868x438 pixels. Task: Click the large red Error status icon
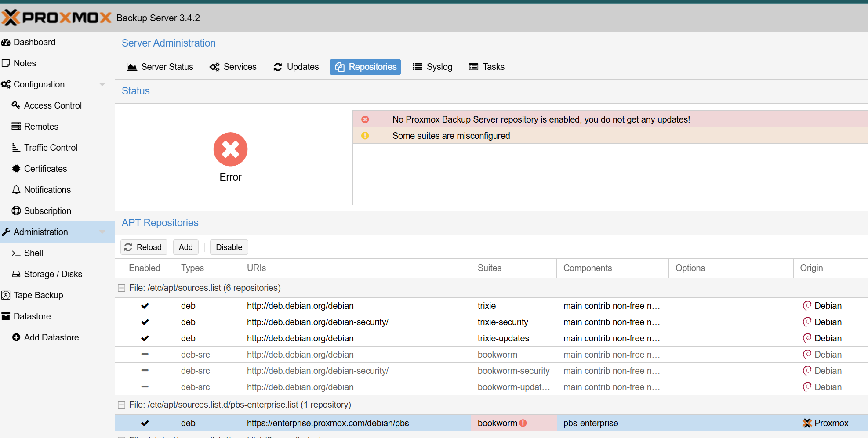click(231, 149)
